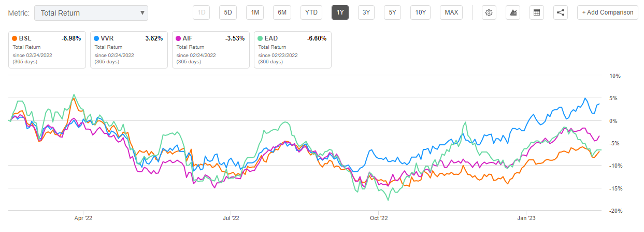Show the 5Y range
The image size is (644, 232).
click(392, 12)
